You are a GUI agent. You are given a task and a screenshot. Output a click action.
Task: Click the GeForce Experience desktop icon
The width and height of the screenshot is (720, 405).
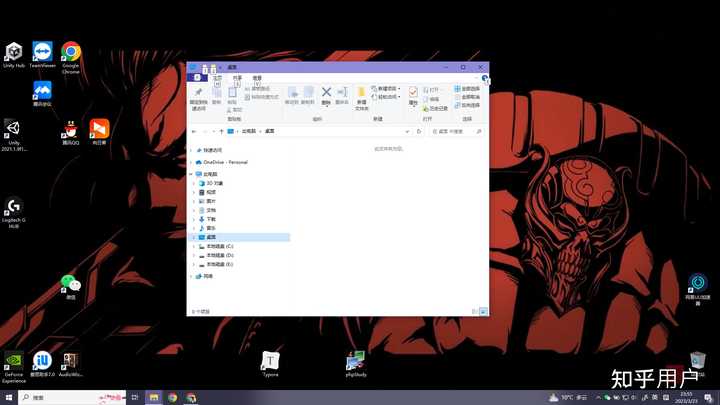coord(14,367)
